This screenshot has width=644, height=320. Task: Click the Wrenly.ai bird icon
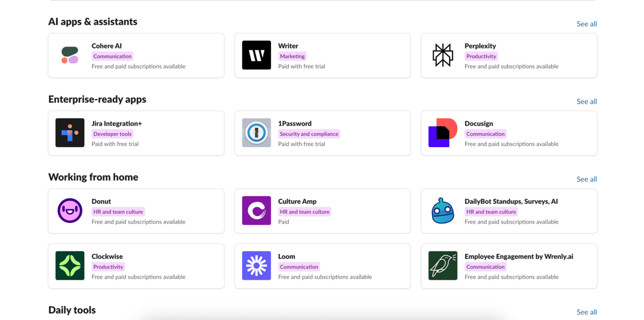click(x=443, y=266)
